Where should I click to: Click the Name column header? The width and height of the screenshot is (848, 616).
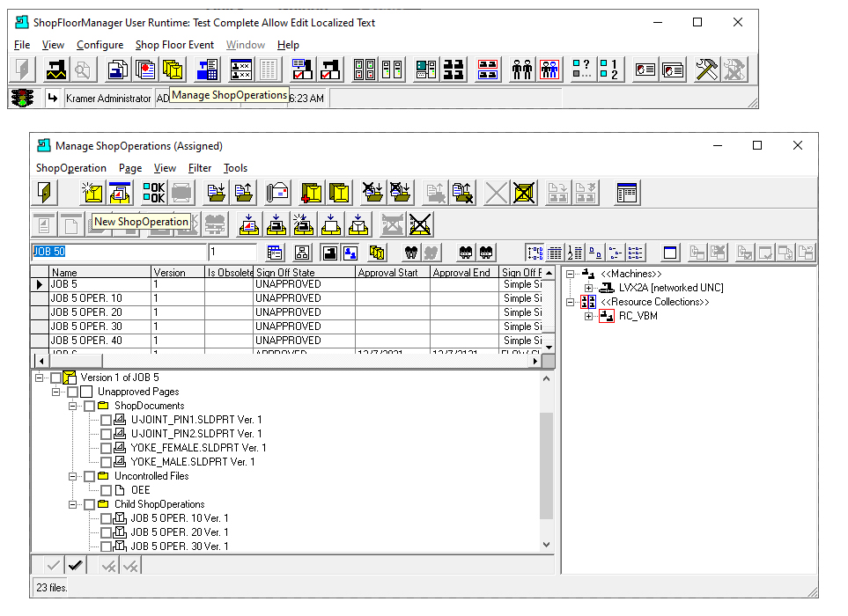click(100, 272)
